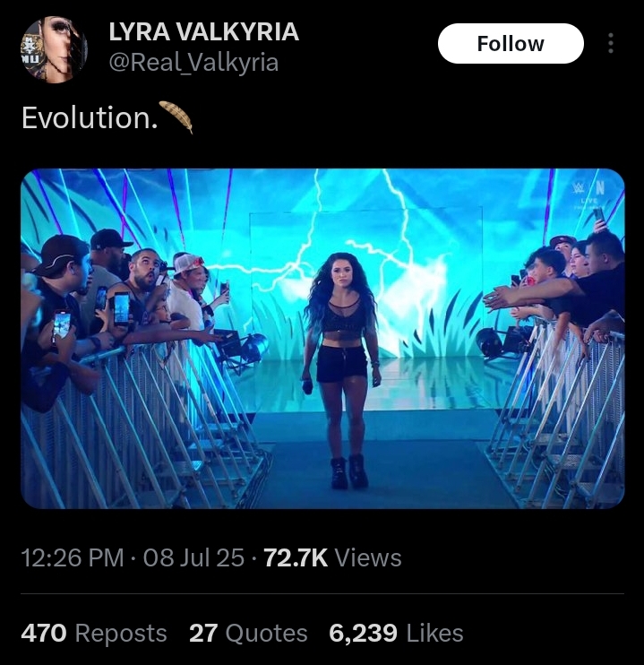View the 72.7K Views analytics
Viewport: 644px width, 665px height.
pos(333,557)
